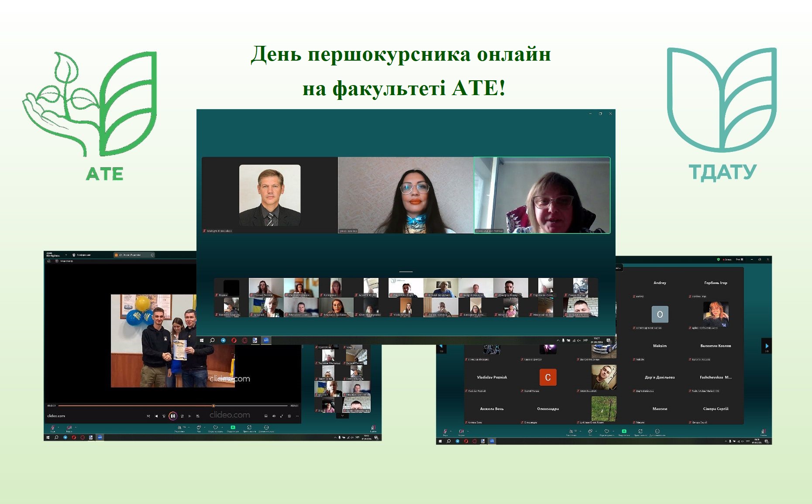Screen dimensions: 812x504
Task: Start screen sharing with the green share icon
Action: pyautogui.click(x=233, y=427)
